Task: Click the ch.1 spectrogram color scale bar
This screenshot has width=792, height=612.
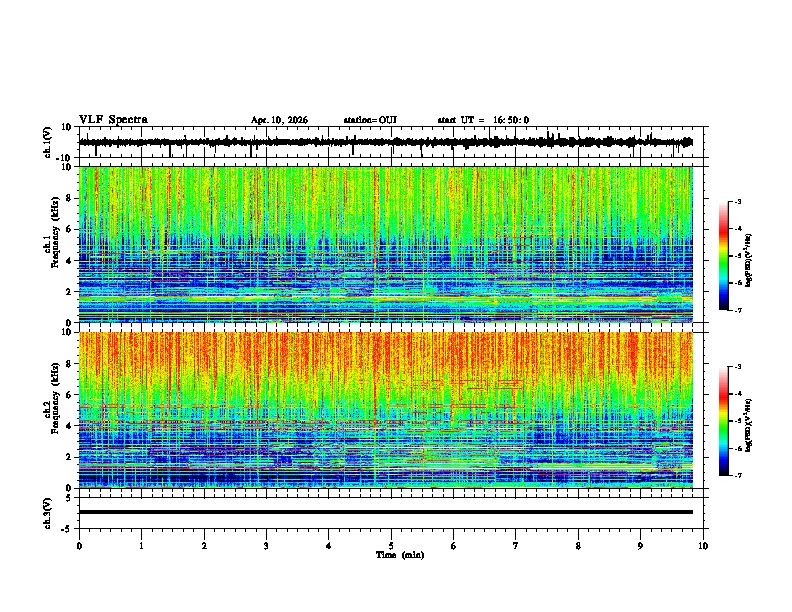Action: pyautogui.click(x=723, y=256)
